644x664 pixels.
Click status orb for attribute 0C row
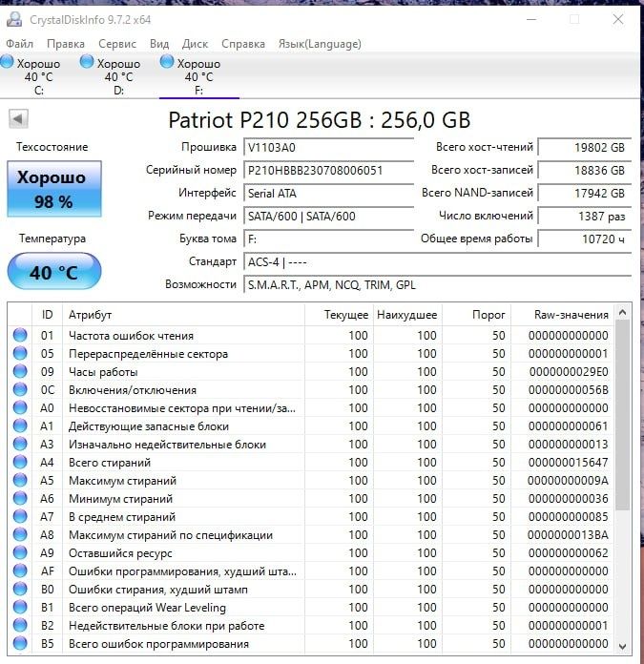coord(20,389)
